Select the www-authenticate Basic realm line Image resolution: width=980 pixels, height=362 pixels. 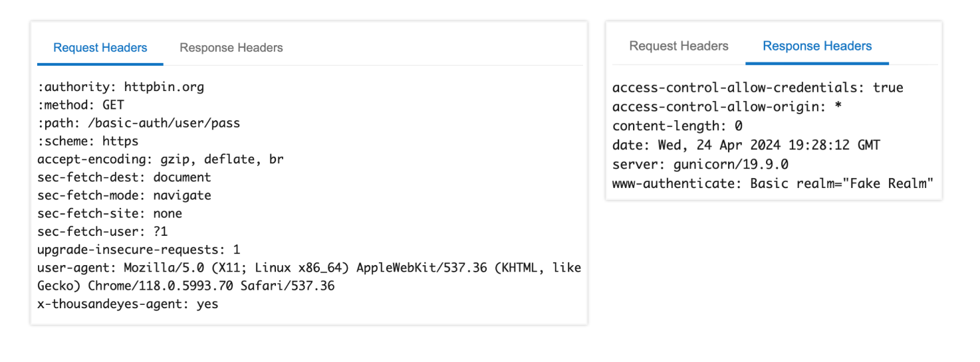point(773,183)
